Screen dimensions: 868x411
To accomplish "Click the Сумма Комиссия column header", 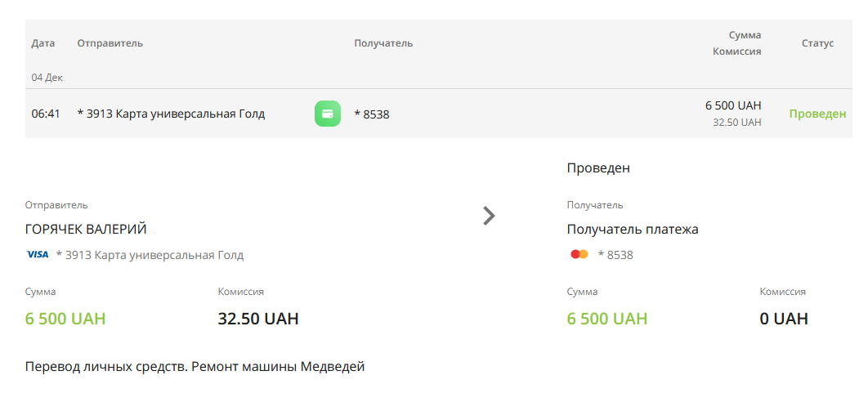I will point(736,43).
